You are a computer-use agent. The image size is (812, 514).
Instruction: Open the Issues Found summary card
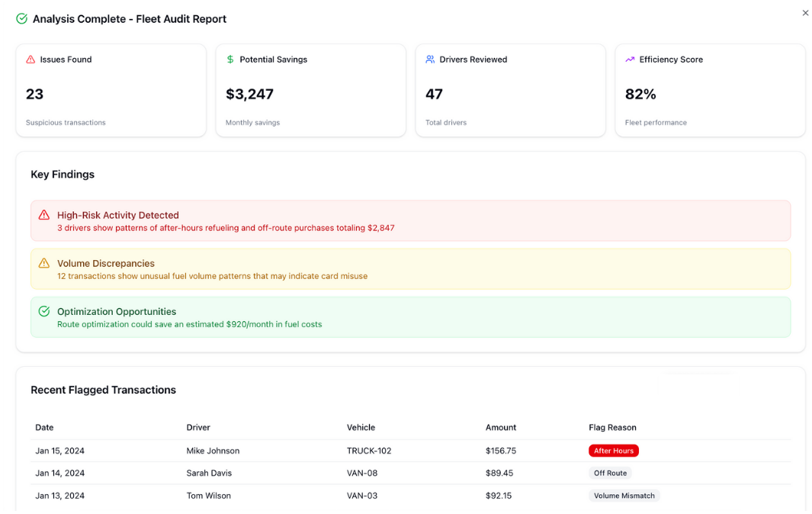111,90
